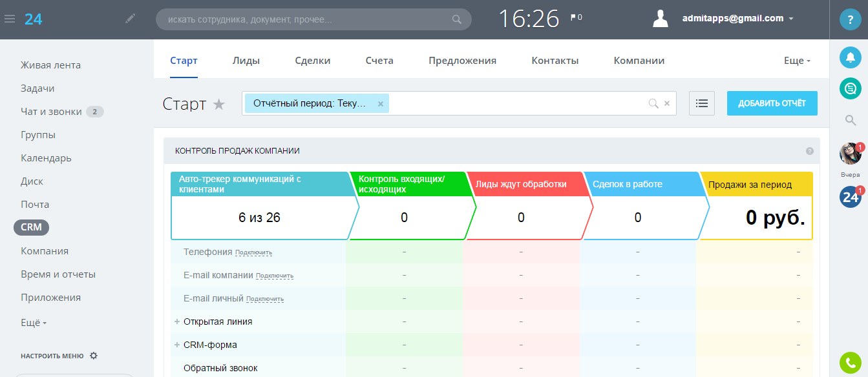The image size is (868, 377).
Task: Open the hamburger navigation menu
Action: click(x=9, y=19)
